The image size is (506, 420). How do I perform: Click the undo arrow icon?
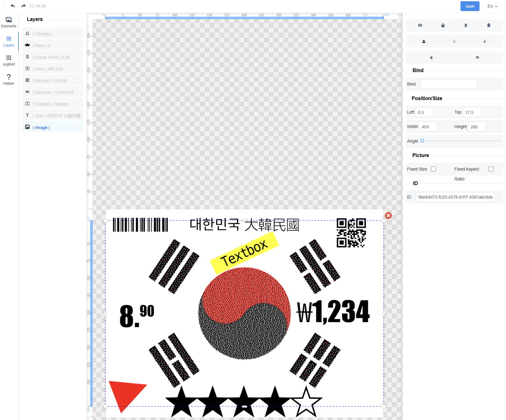pyautogui.click(x=13, y=6)
